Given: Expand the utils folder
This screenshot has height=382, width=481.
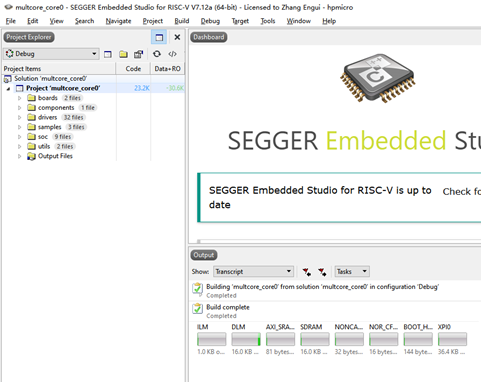Looking at the screenshot, I should pyautogui.click(x=19, y=146).
